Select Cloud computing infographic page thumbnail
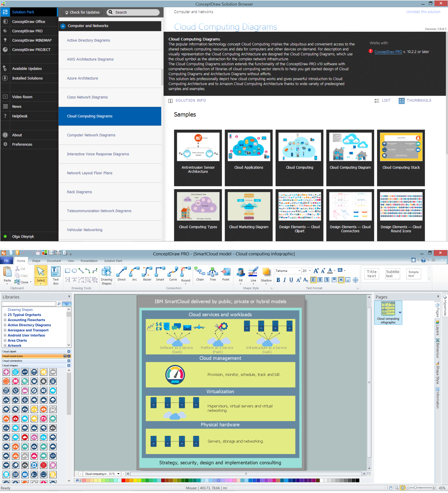 coord(388,312)
